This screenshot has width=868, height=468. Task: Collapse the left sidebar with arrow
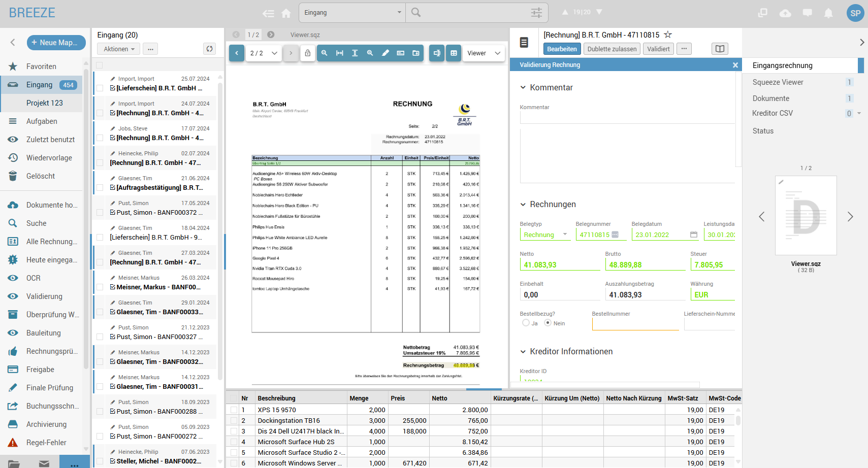[13, 43]
